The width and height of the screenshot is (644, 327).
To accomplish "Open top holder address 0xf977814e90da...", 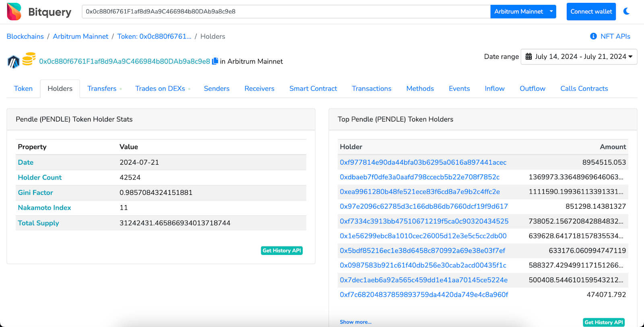I will tap(423, 162).
